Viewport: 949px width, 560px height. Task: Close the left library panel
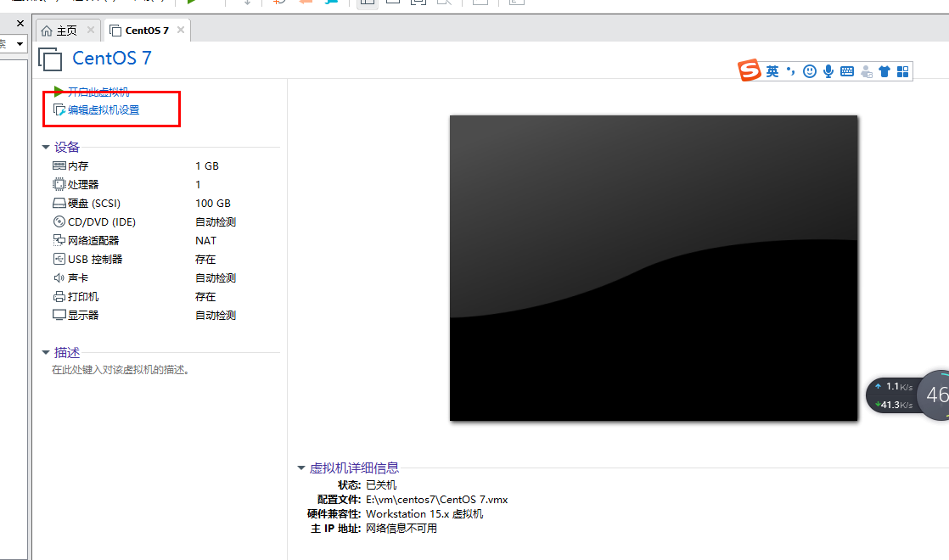coord(20,24)
